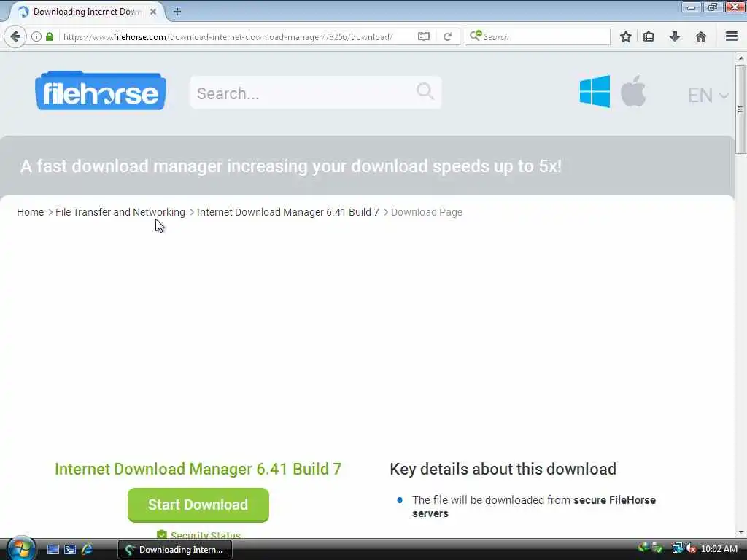Click the green Start Download button
Image resolution: width=747 pixels, height=560 pixels.
[198, 505]
